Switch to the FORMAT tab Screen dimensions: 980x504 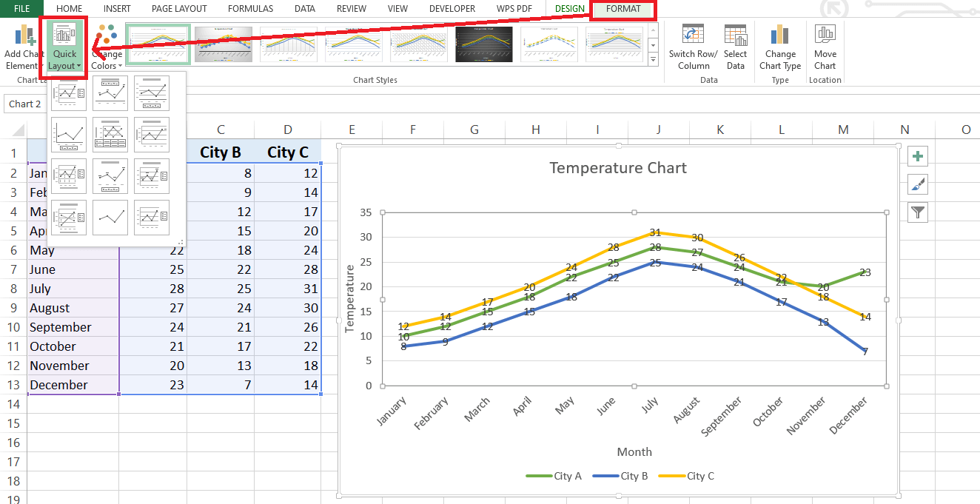point(622,9)
